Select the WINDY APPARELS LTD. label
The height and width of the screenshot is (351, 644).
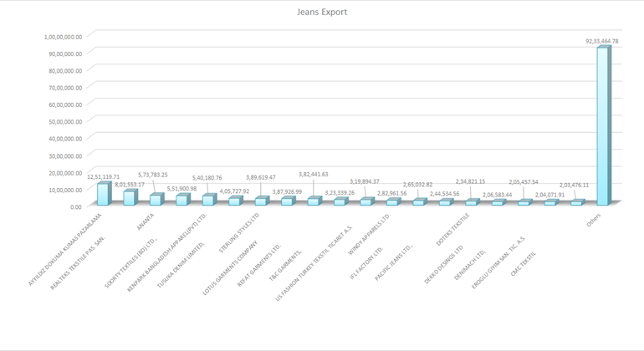369,234
